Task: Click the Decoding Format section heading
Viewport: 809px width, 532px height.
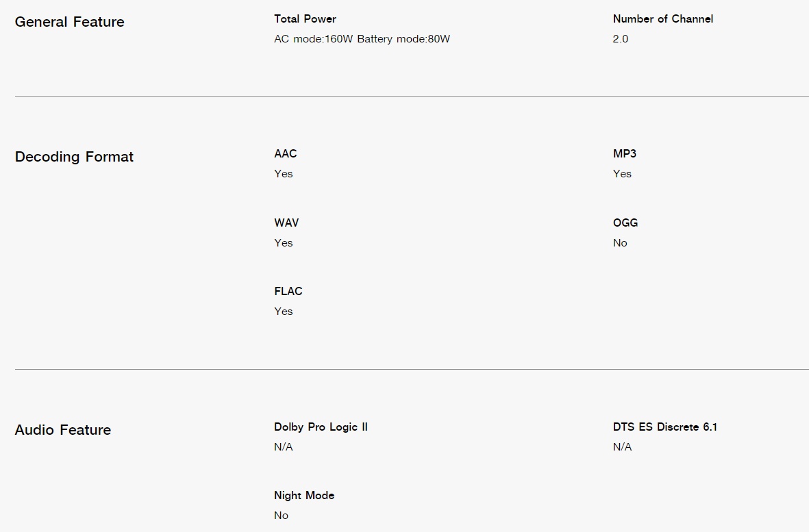Action: coord(74,157)
